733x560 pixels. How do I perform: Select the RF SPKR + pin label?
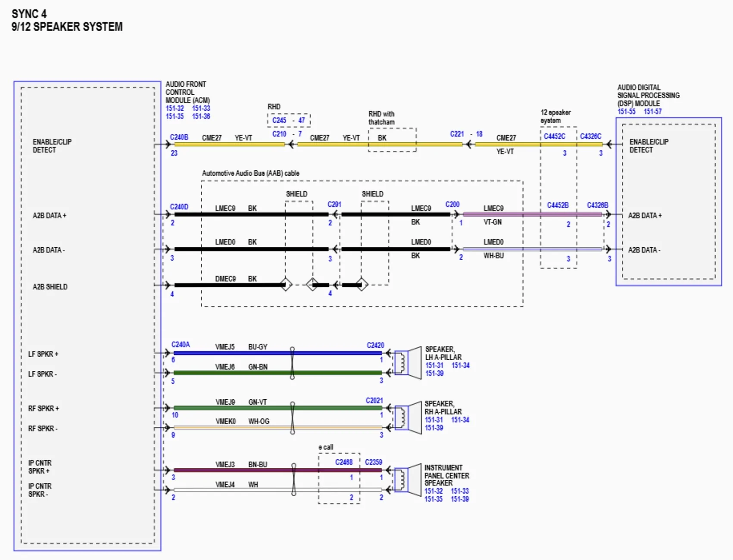click(44, 408)
